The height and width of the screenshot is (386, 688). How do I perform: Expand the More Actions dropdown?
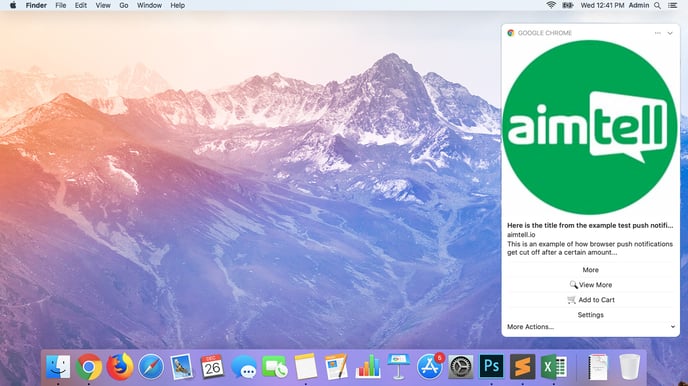591,327
